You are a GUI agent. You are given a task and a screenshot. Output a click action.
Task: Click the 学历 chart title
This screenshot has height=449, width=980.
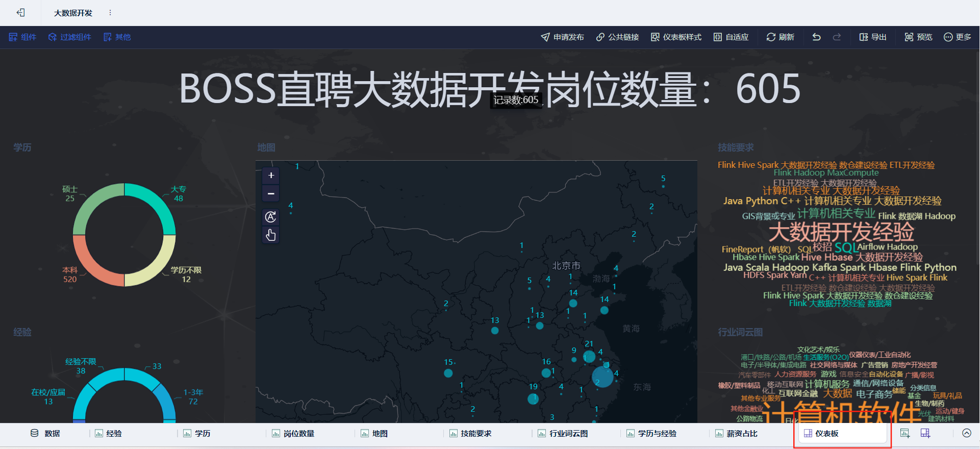(22, 147)
